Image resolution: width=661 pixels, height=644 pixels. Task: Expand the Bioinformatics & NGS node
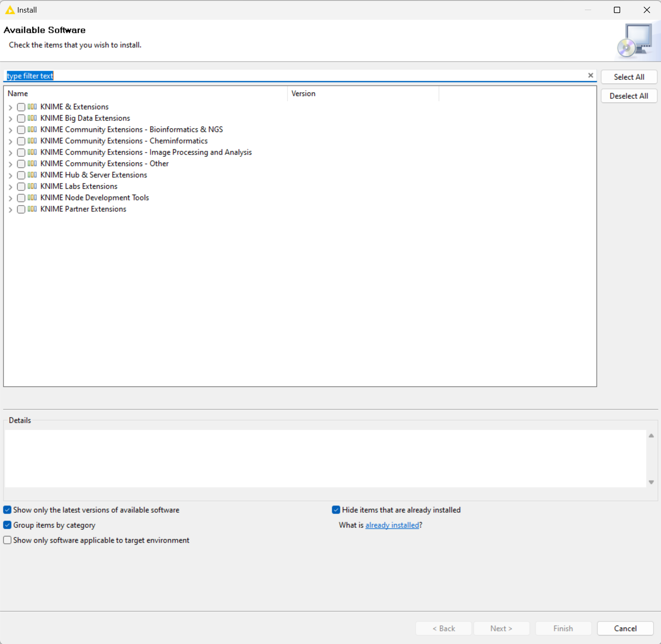coord(11,130)
